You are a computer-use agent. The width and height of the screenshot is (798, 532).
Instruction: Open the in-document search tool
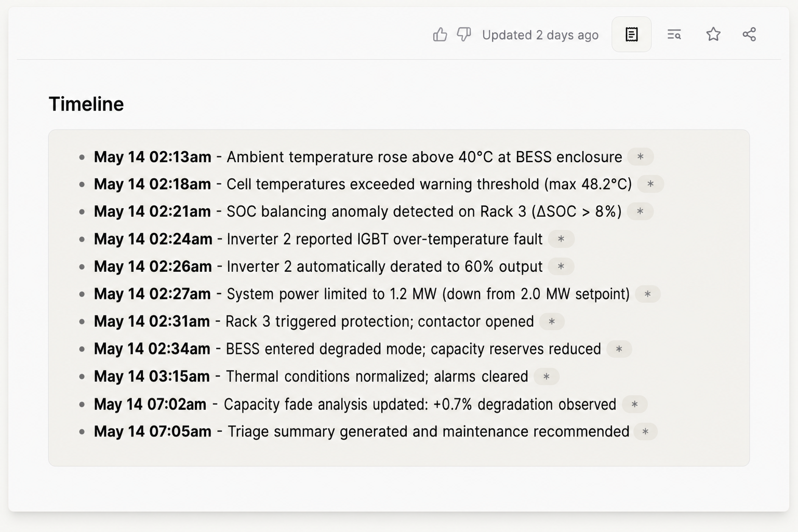(x=674, y=34)
